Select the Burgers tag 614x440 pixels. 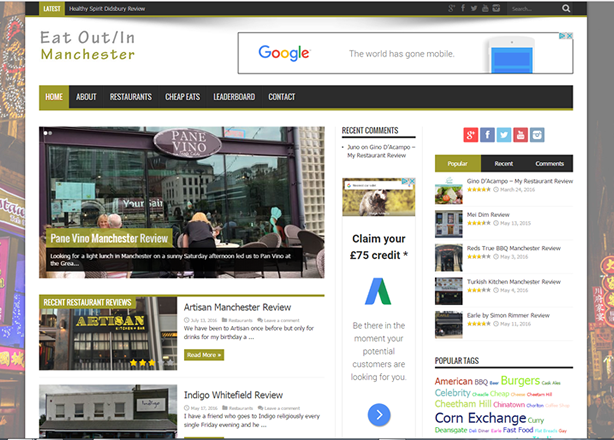pos(520,380)
